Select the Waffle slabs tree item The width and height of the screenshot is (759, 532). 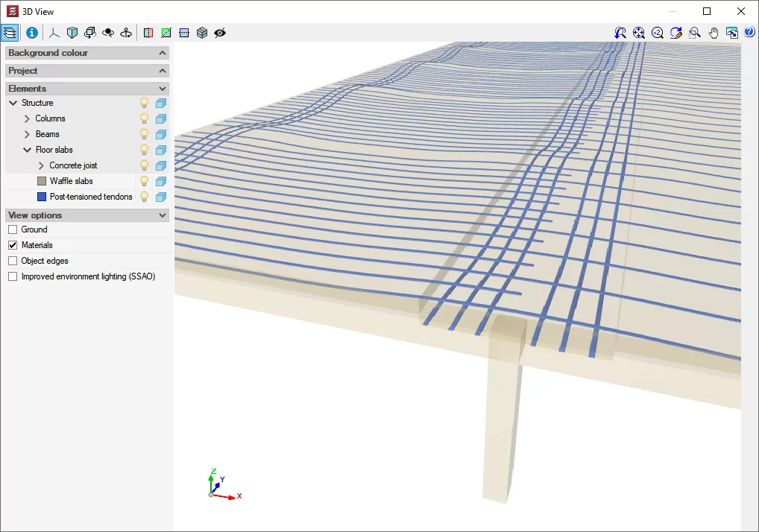pyautogui.click(x=71, y=181)
